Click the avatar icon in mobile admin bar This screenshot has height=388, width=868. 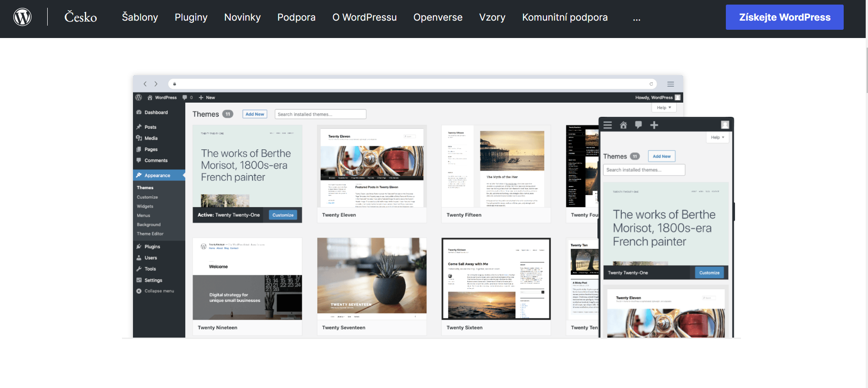tap(725, 125)
